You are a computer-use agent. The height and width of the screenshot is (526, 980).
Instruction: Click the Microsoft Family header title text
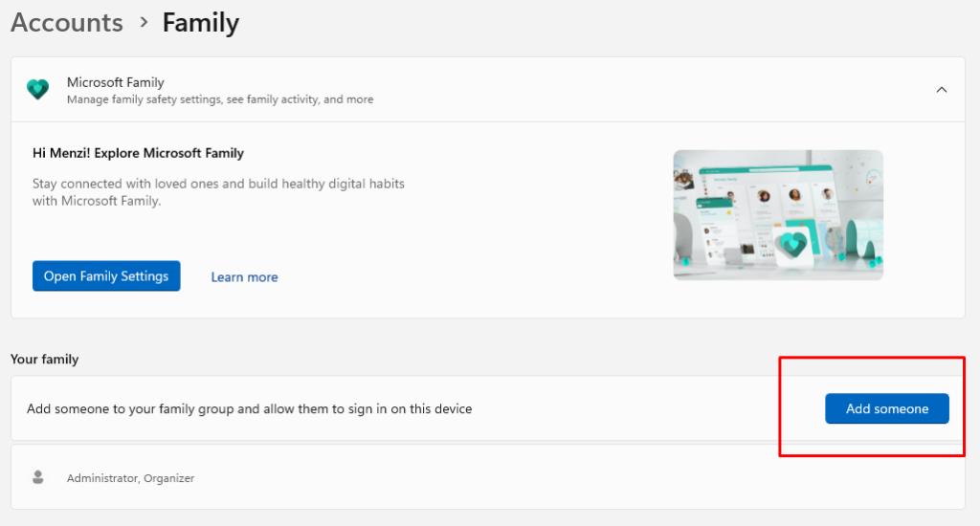[115, 82]
